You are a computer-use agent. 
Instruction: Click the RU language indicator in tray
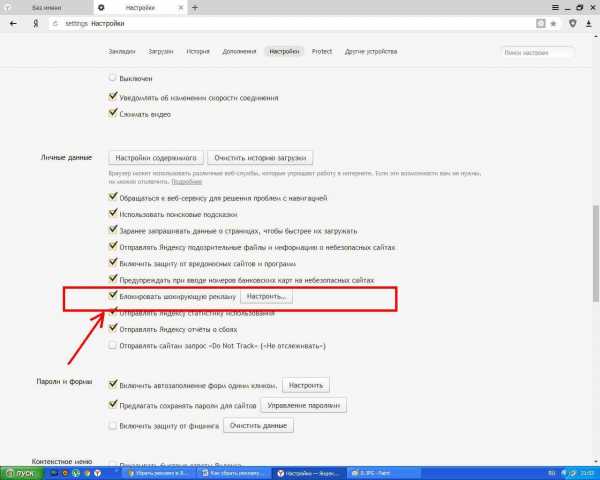pyautogui.click(x=551, y=473)
